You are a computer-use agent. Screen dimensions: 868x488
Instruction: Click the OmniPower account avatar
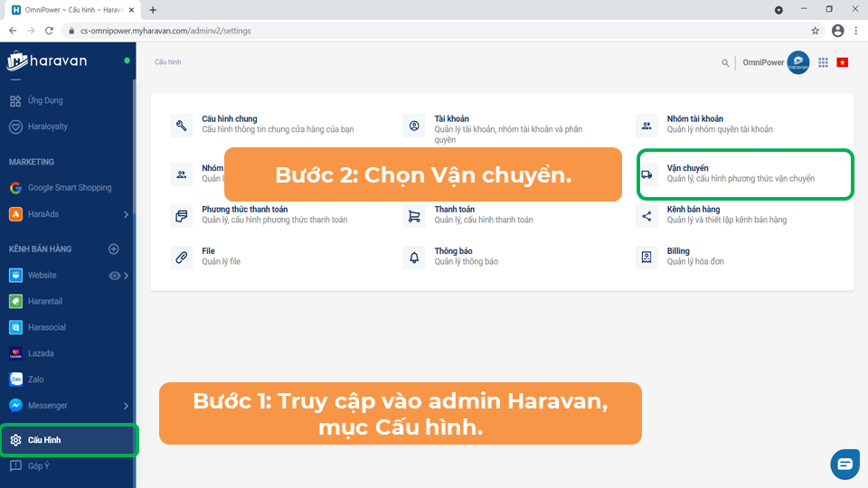click(x=797, y=62)
